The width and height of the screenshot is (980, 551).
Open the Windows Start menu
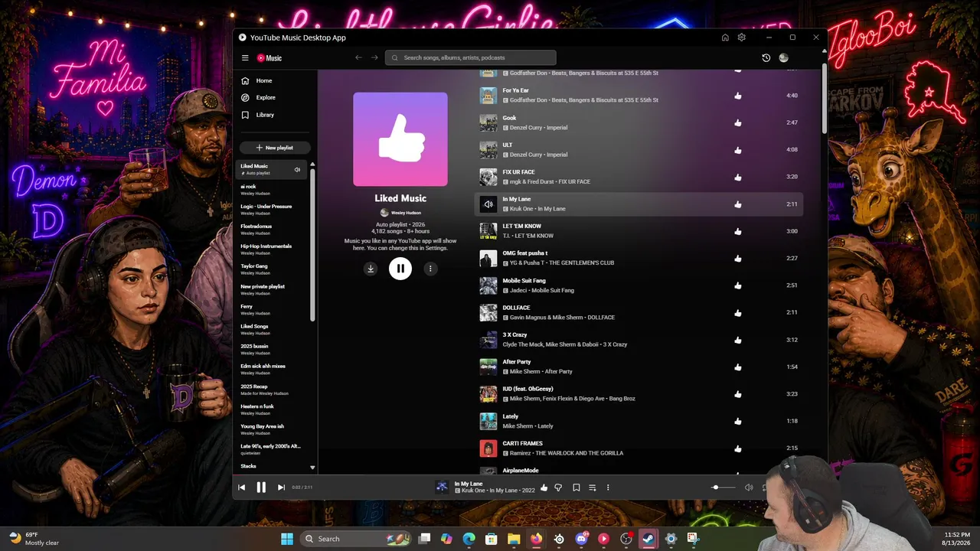[287, 539]
